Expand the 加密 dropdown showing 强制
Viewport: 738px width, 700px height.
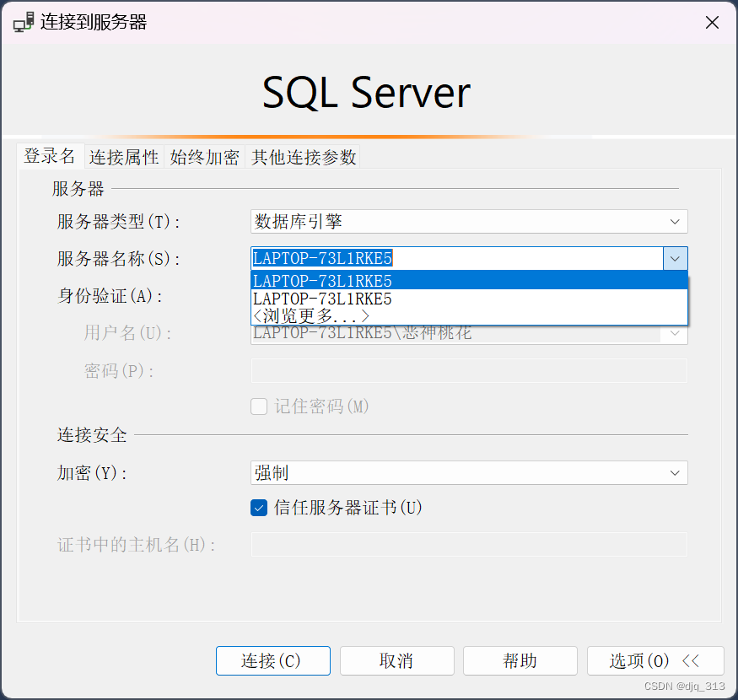coord(469,473)
